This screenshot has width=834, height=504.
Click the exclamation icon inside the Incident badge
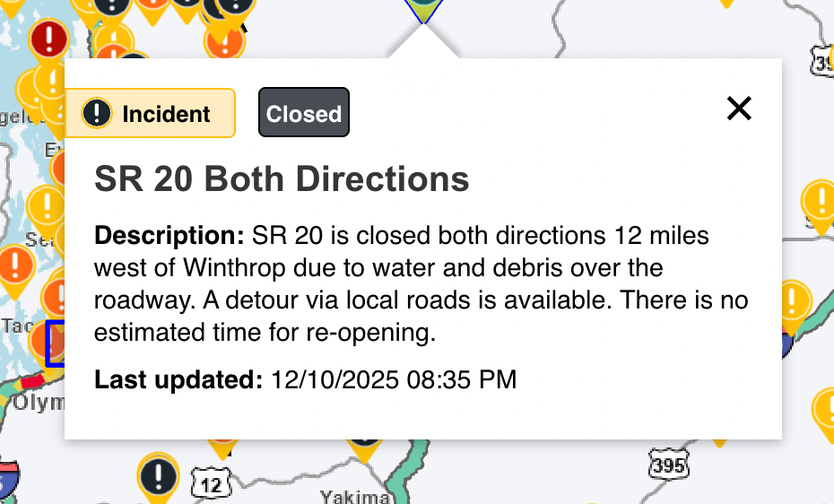point(97,114)
